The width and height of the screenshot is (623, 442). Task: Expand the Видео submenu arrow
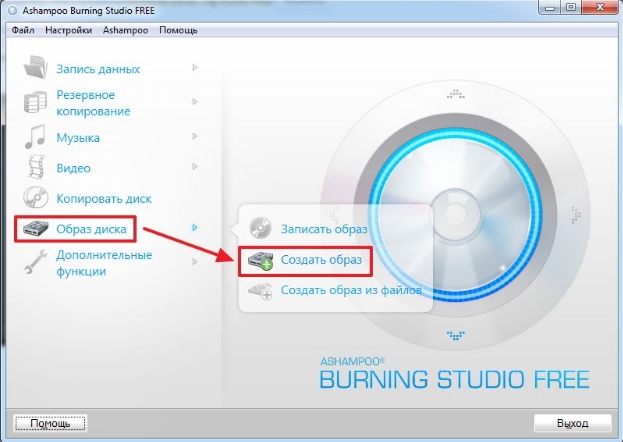tap(195, 167)
